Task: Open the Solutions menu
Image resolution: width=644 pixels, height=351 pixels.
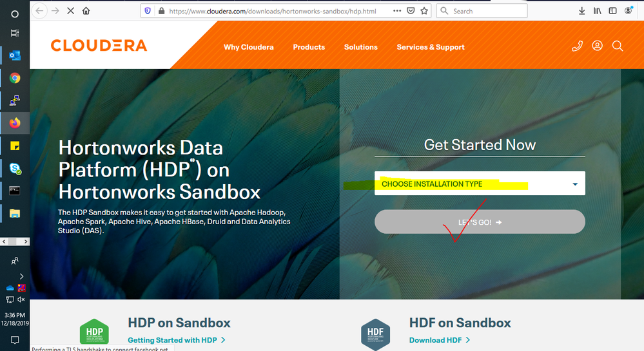Action: click(x=360, y=47)
